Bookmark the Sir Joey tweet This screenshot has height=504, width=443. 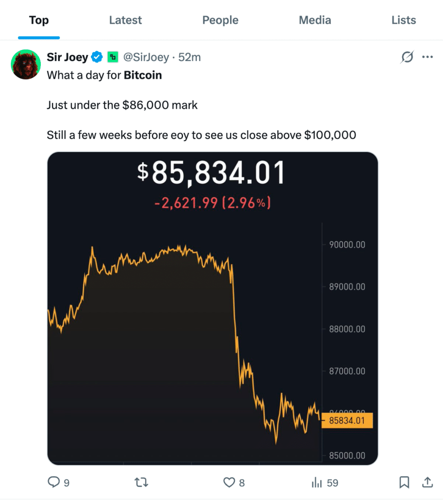coord(404,483)
